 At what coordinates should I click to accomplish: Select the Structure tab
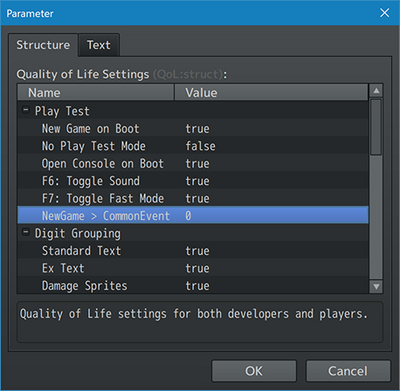pyautogui.click(x=43, y=45)
